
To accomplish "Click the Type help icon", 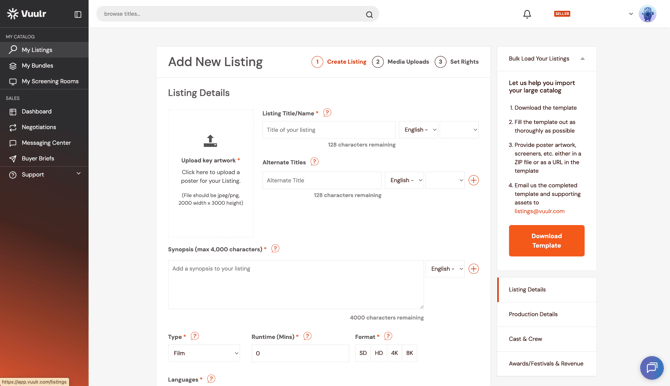I will 194,336.
